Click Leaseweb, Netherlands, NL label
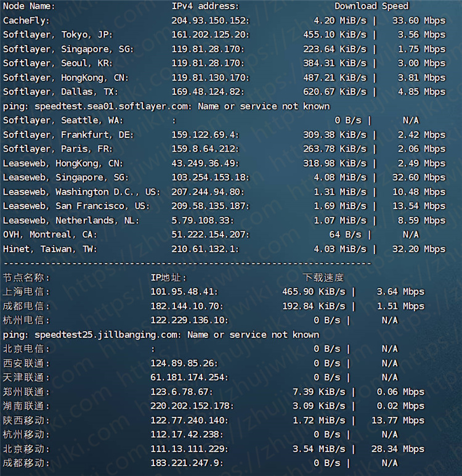The height and width of the screenshot is (476, 462). tap(71, 220)
